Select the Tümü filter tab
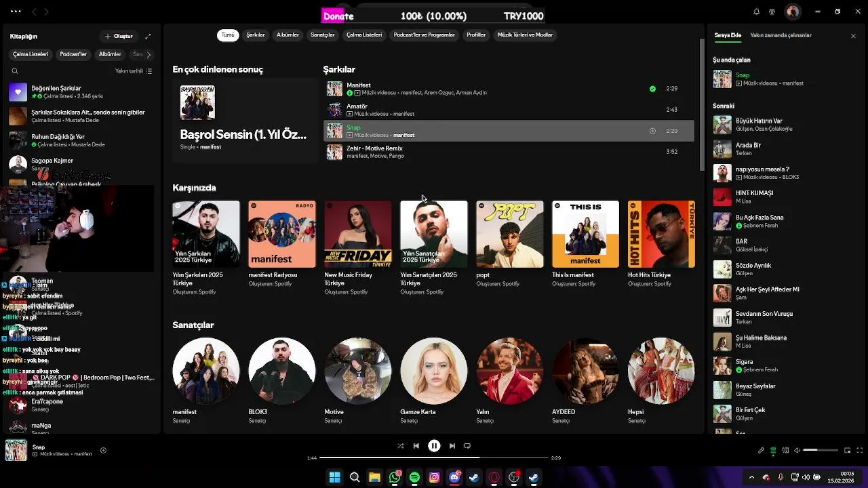The image size is (868, 488). coord(228,35)
